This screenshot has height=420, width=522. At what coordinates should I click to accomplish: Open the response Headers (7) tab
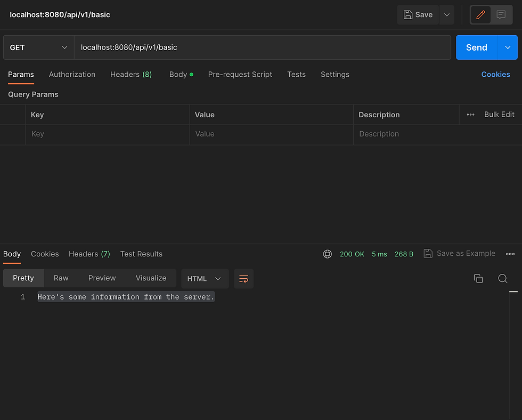[x=89, y=254]
